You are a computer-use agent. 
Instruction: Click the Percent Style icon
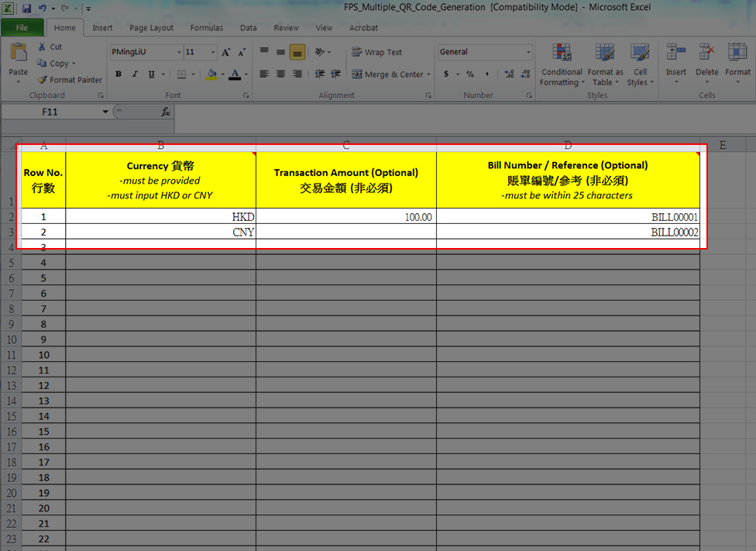(x=469, y=74)
